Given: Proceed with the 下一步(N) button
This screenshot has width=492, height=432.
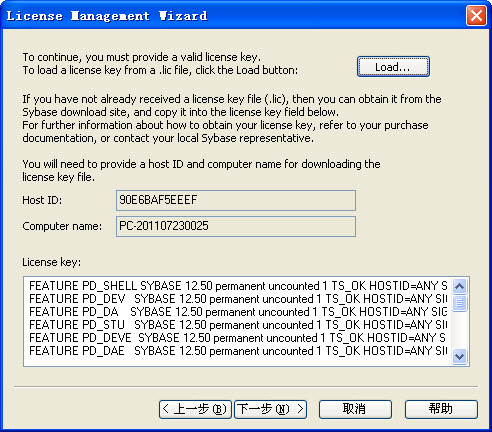Looking at the screenshot, I should coord(270,409).
